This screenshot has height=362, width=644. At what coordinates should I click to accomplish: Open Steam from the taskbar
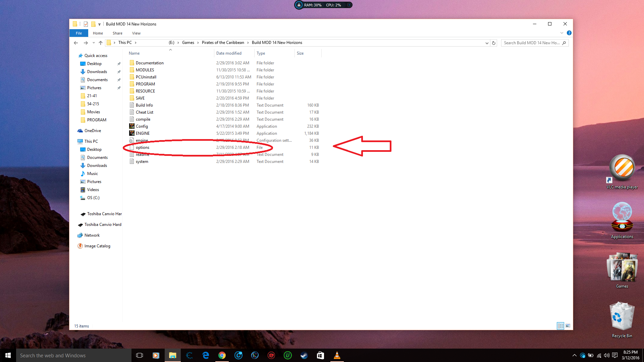pos(304,355)
